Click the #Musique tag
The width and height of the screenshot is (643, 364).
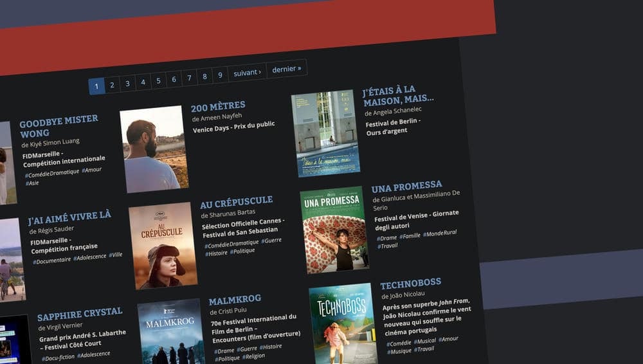coord(399,351)
